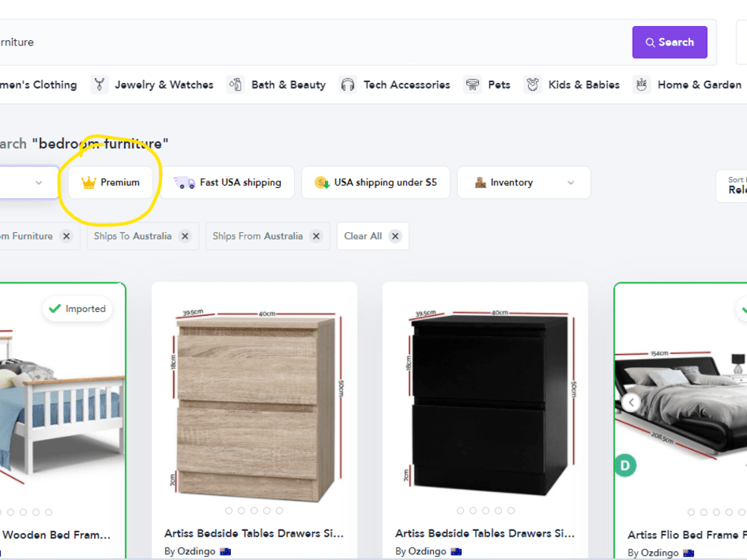Enable the Premium filter
The width and height of the screenshot is (747, 560).
coord(111,181)
